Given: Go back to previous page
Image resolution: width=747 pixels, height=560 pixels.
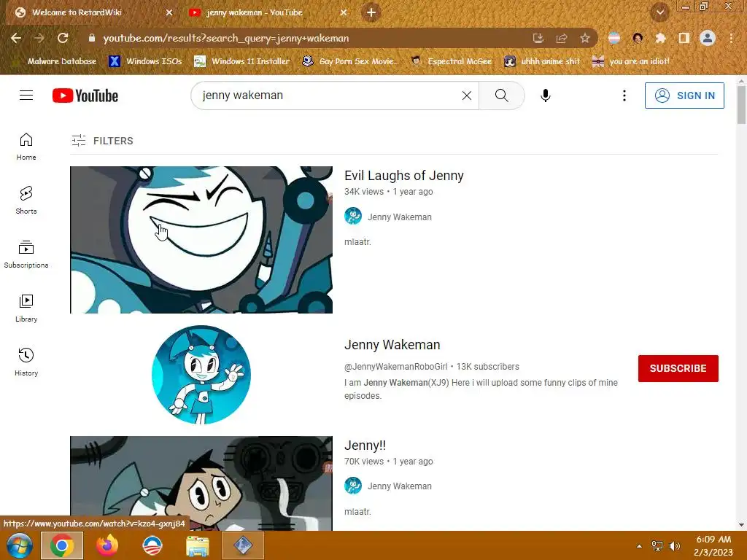Looking at the screenshot, I should pos(16,38).
